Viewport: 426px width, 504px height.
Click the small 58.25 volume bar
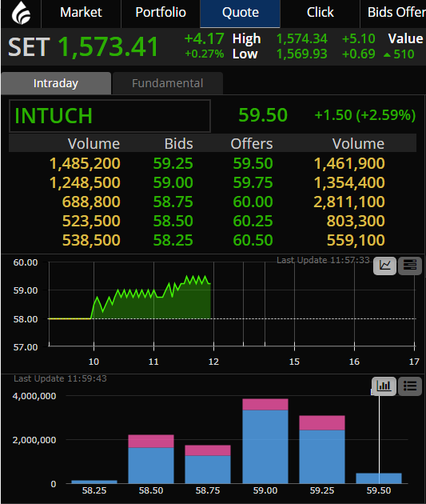click(x=94, y=482)
